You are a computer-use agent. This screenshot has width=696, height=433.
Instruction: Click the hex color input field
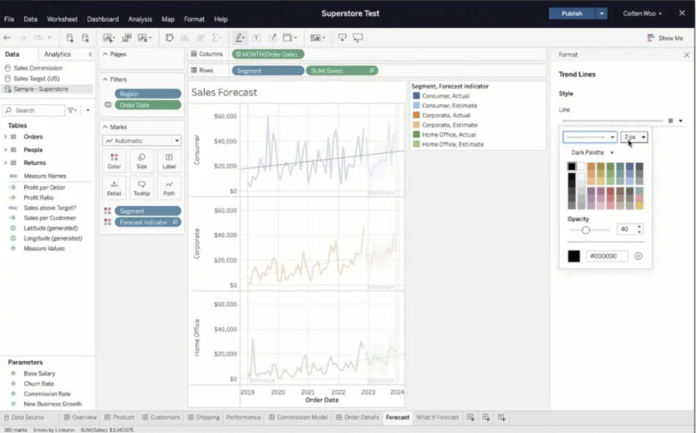606,256
